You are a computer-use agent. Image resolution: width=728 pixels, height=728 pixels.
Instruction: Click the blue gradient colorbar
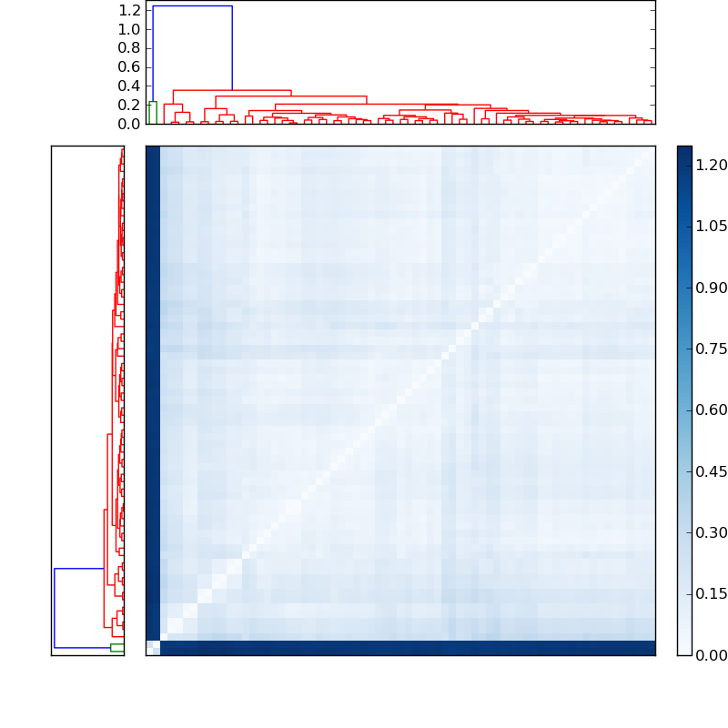point(684,400)
